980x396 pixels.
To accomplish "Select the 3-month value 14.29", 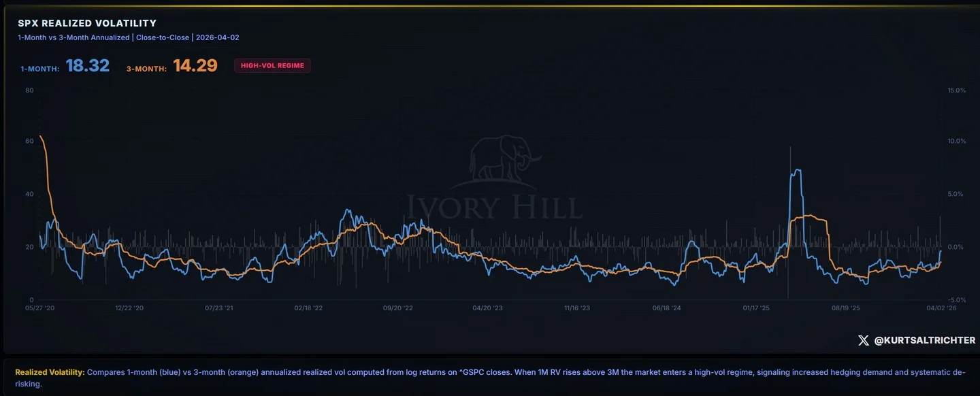I will (x=195, y=65).
